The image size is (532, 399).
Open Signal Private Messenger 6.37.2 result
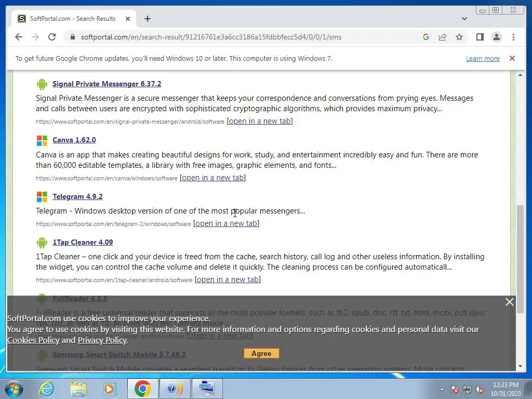pos(107,84)
